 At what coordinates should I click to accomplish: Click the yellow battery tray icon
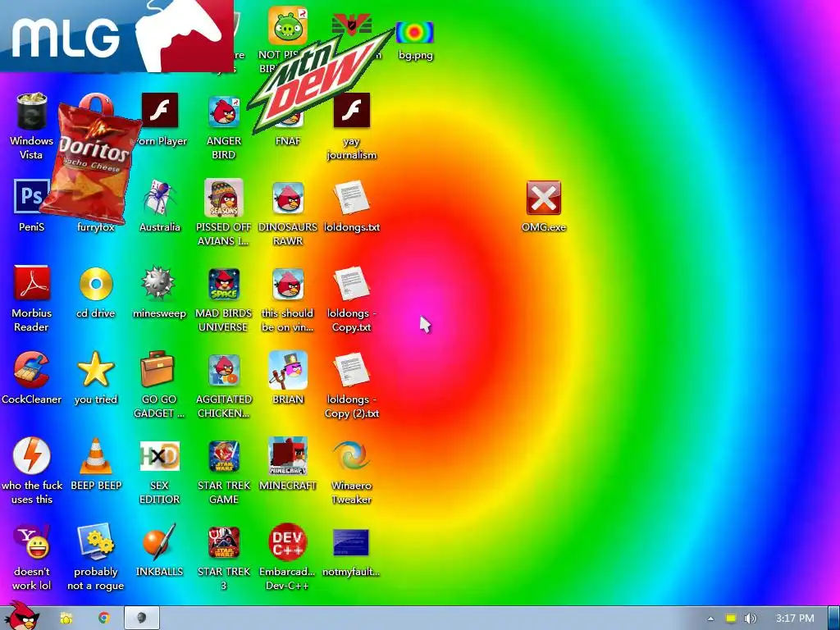coord(731,619)
